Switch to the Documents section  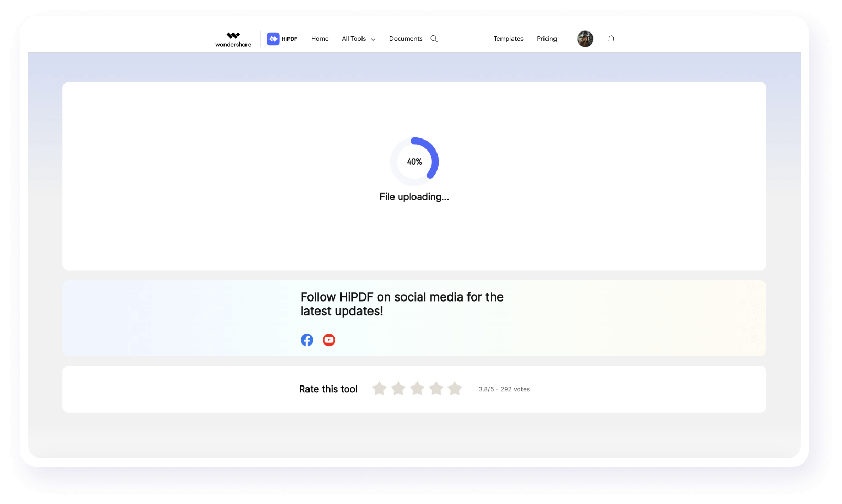coord(406,38)
